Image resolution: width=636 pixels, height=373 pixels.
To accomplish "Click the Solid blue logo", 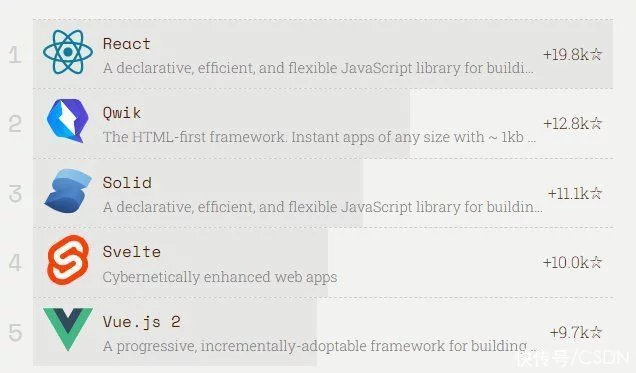I will point(68,191).
